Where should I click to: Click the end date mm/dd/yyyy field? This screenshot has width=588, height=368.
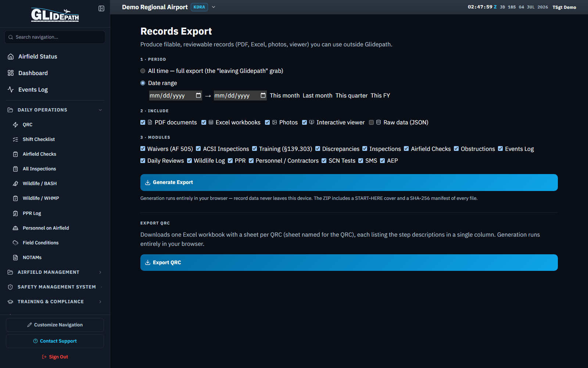(240, 96)
